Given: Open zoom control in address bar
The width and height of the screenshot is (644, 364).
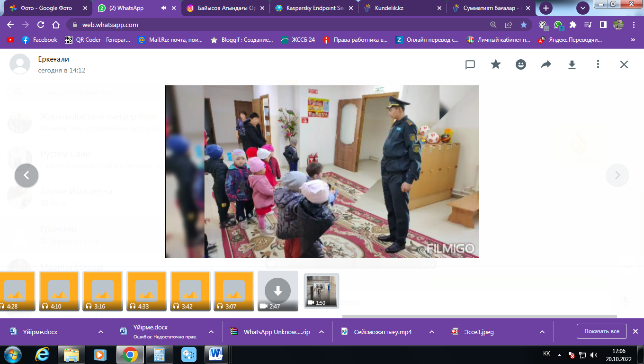Looking at the screenshot, I should click(x=493, y=25).
